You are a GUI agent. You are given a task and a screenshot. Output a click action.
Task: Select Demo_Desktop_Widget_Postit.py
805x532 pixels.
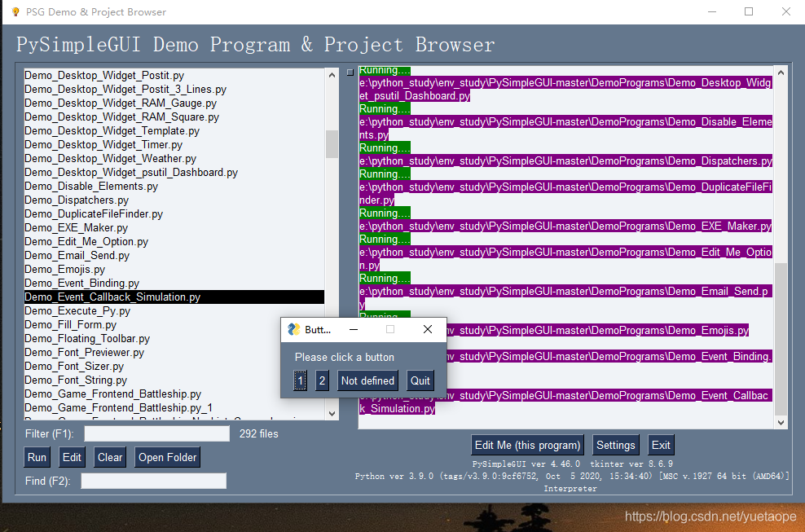point(174,76)
